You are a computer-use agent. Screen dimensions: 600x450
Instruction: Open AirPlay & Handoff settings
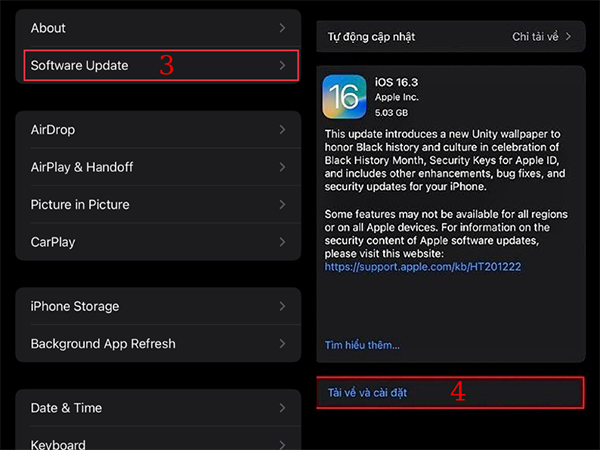(x=158, y=167)
